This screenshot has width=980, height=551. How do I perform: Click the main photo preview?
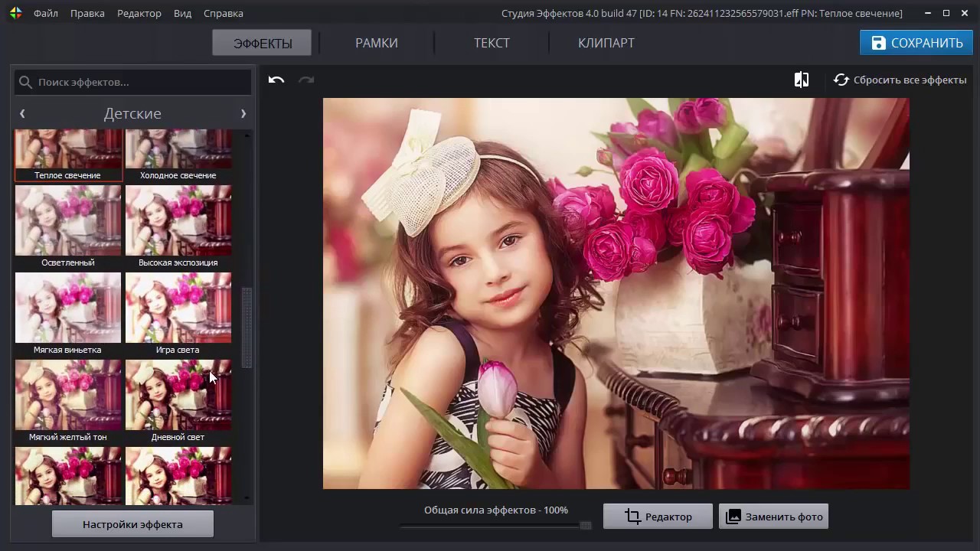tap(616, 293)
